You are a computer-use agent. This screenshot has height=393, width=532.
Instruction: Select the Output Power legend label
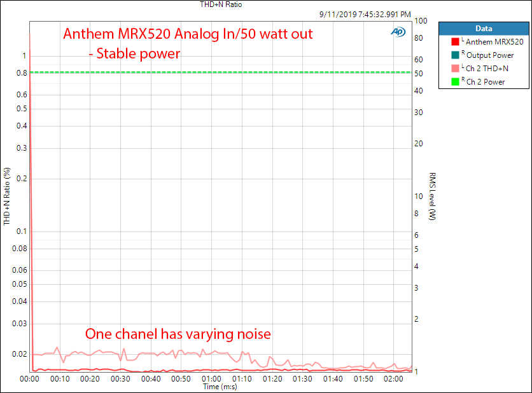[490, 55]
